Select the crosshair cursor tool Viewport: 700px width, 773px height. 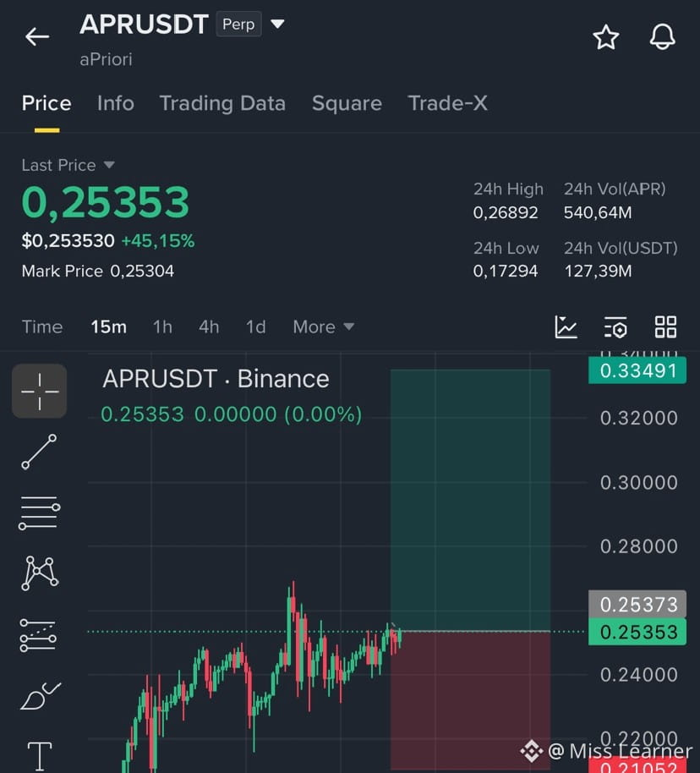[x=40, y=392]
